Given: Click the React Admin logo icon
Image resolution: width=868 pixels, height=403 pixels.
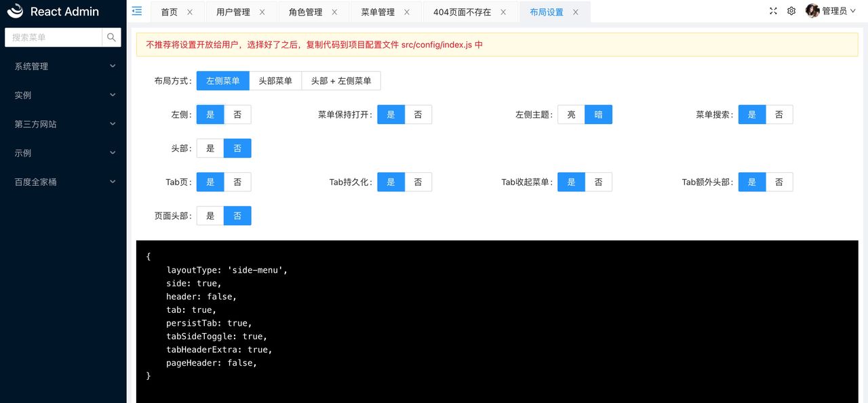Looking at the screenshot, I should [x=16, y=11].
